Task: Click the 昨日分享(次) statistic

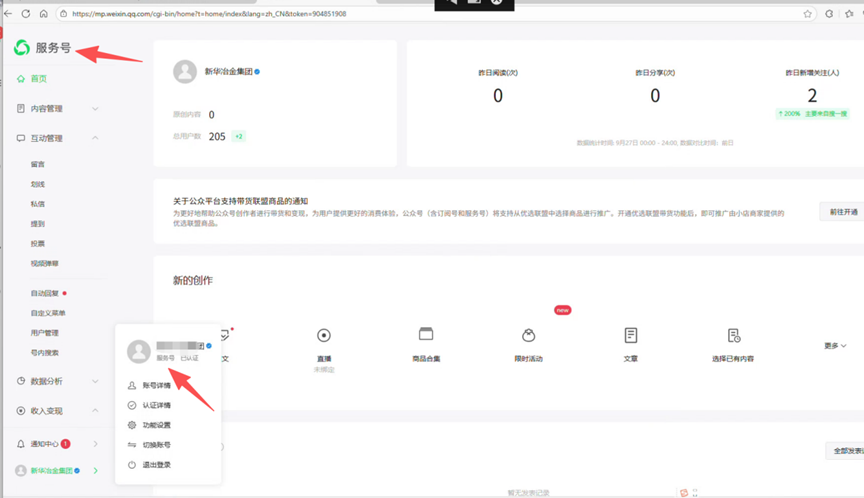Action: 655,87
